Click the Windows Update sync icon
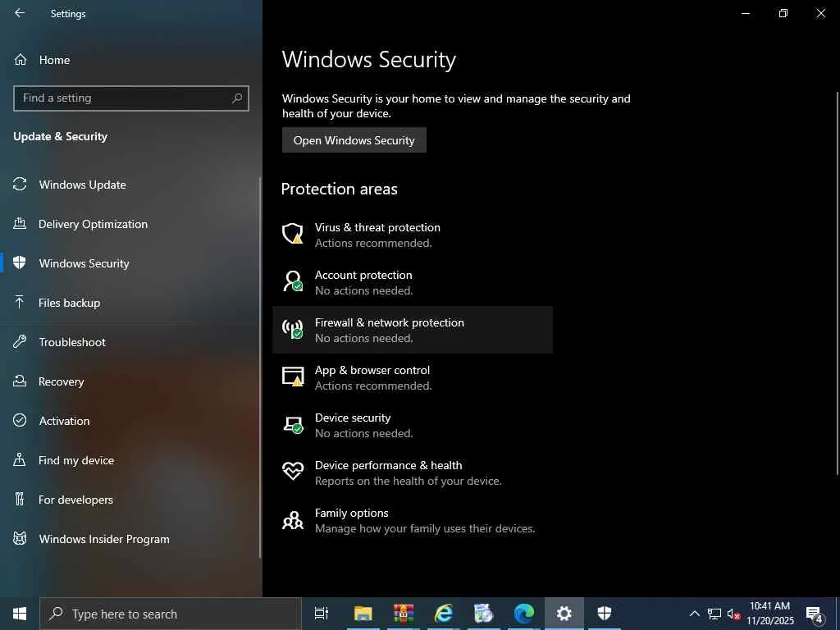The image size is (840, 630). (x=20, y=185)
